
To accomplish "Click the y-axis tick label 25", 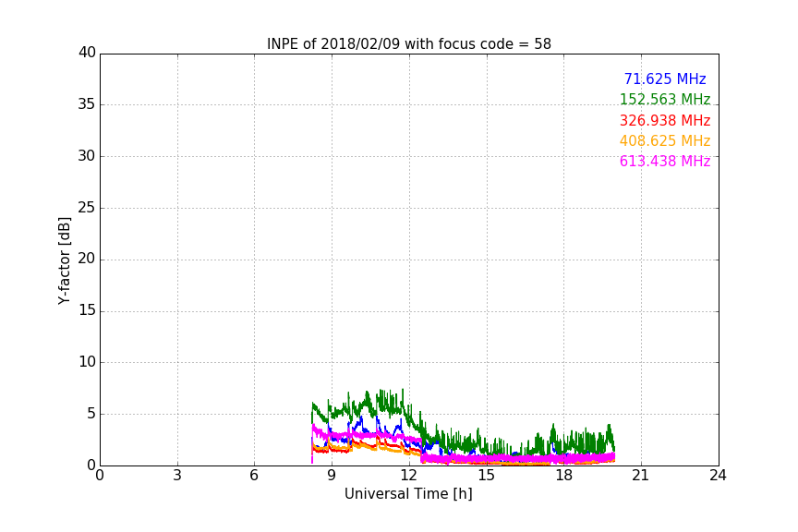I will [x=87, y=207].
